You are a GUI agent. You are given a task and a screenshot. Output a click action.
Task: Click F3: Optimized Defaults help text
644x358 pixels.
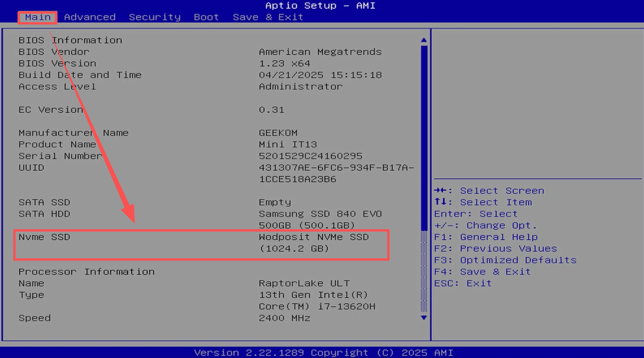(x=505, y=260)
